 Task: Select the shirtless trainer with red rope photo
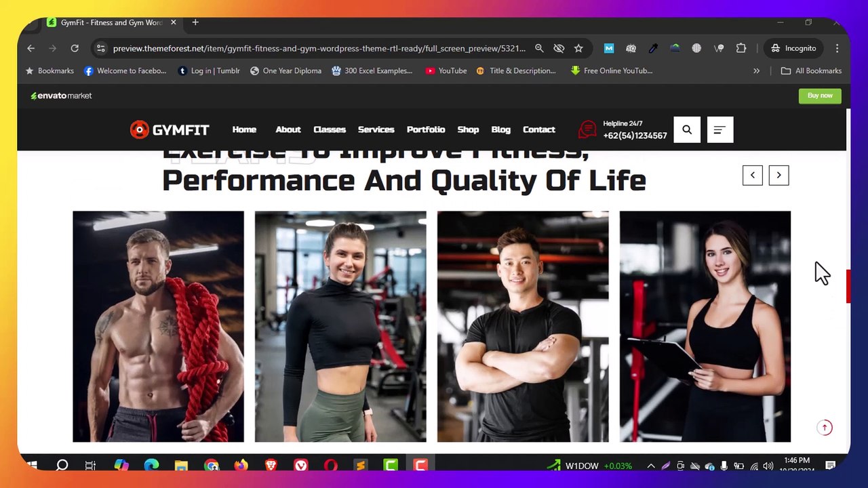[158, 327]
